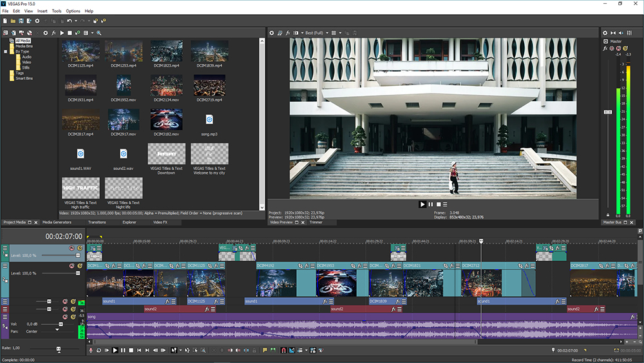This screenshot has width=644, height=363.
Task: Solo video track 1
Action: [x=80, y=248]
